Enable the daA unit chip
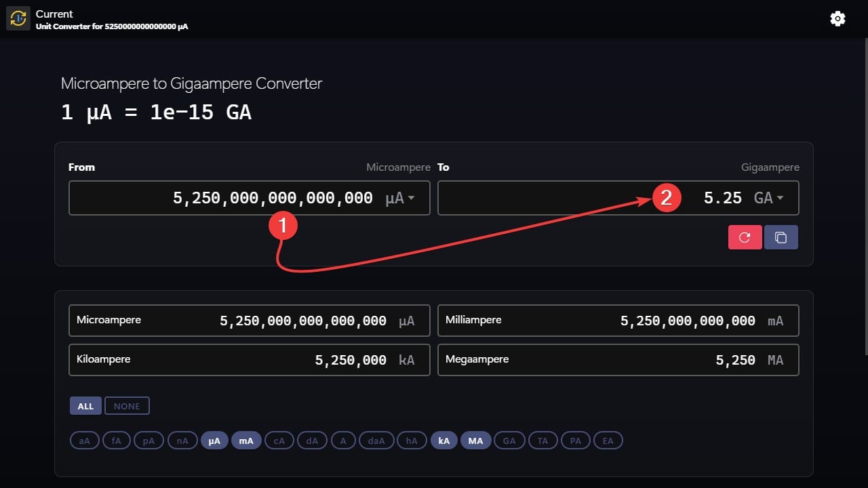Viewport: 868px width, 488px height. 376,440
